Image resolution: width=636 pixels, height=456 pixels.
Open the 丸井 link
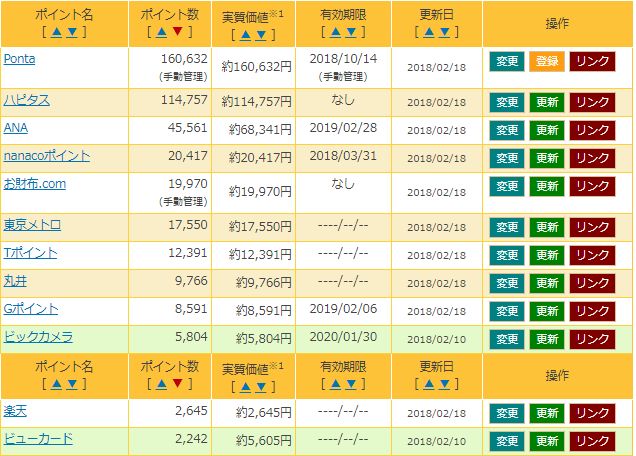pos(15,281)
